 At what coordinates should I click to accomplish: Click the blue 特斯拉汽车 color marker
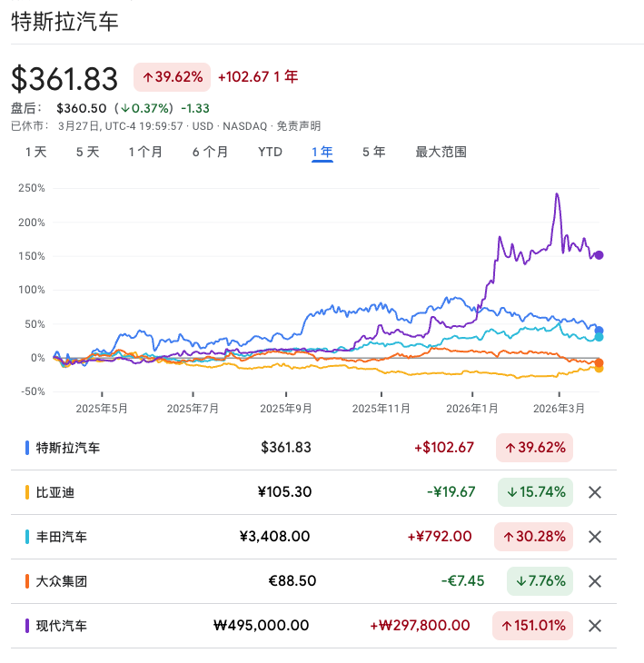coord(27,448)
